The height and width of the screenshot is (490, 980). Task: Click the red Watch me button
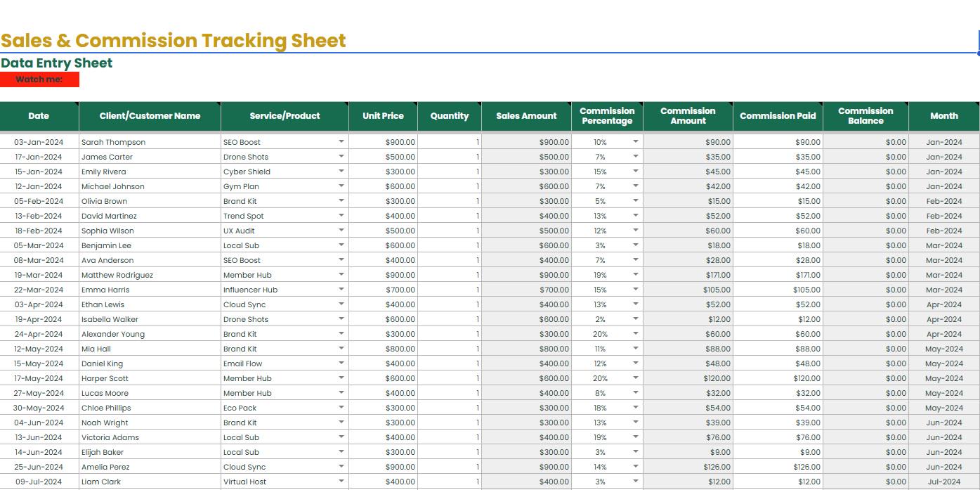point(39,79)
